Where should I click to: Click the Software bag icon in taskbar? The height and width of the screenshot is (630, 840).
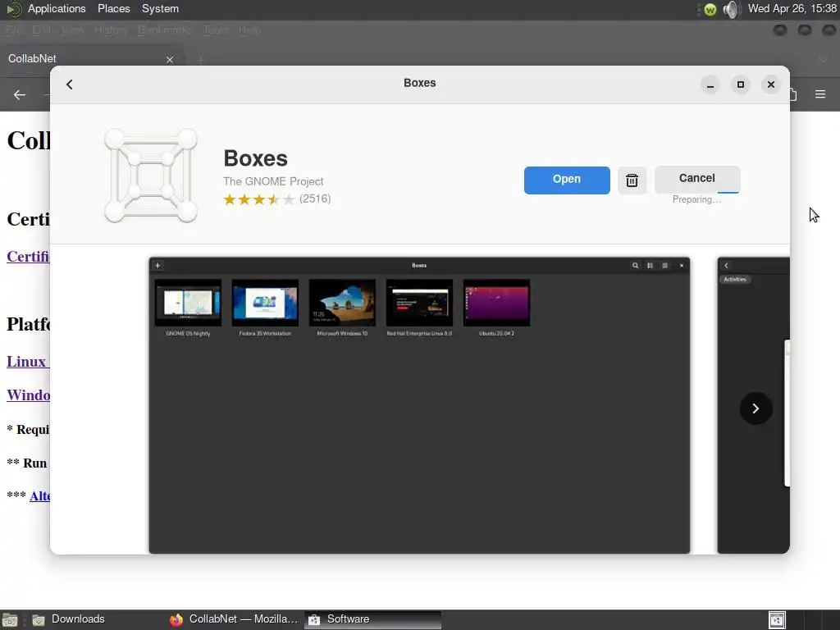314,620
